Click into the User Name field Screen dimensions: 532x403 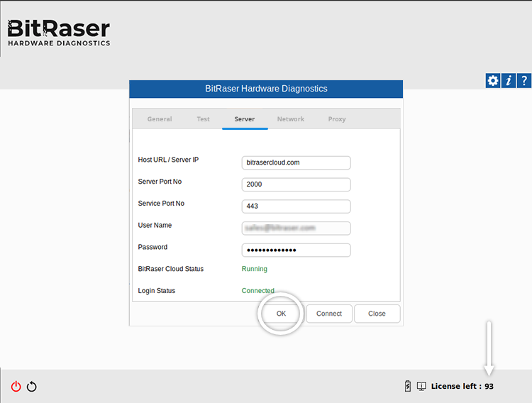tap(296, 228)
